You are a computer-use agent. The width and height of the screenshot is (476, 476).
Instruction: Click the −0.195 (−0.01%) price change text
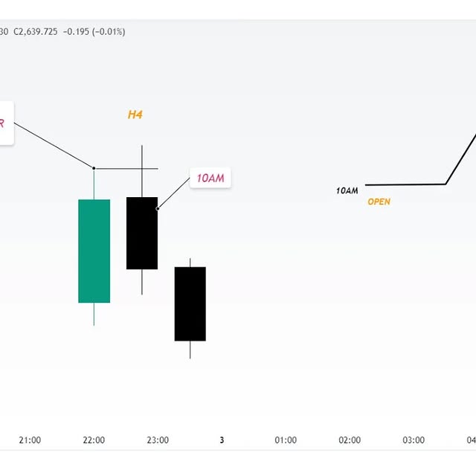[94, 31]
